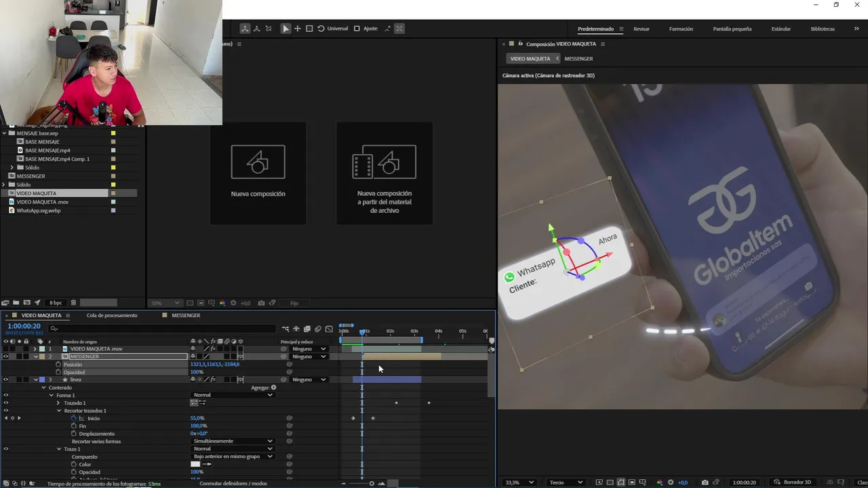Image resolution: width=868 pixels, height=488 pixels.
Task: Open the Composición VIDEO MAQUETA panel menu
Action: [x=602, y=44]
